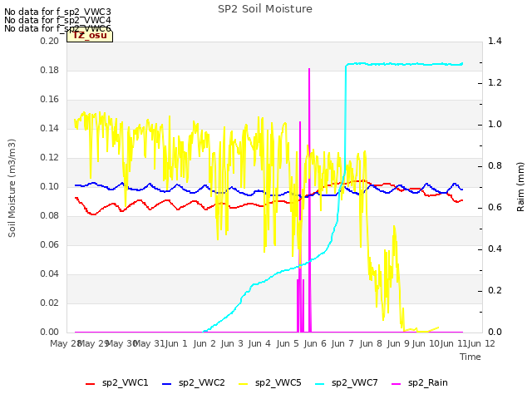Click the 'Raim (mm)' right axis label
Viewport: 532px width, 399px height.
[x=520, y=187]
